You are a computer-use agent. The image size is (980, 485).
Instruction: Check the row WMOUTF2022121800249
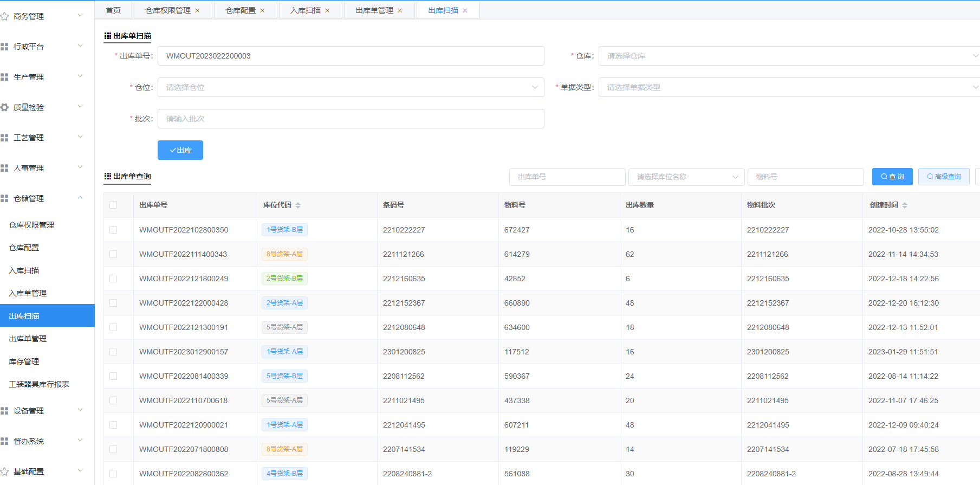tap(113, 279)
